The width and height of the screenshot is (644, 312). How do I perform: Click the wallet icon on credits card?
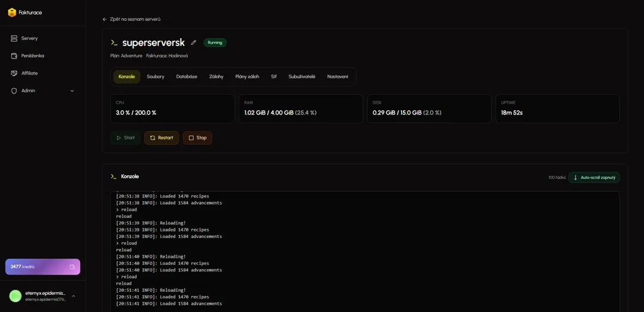coord(72,267)
